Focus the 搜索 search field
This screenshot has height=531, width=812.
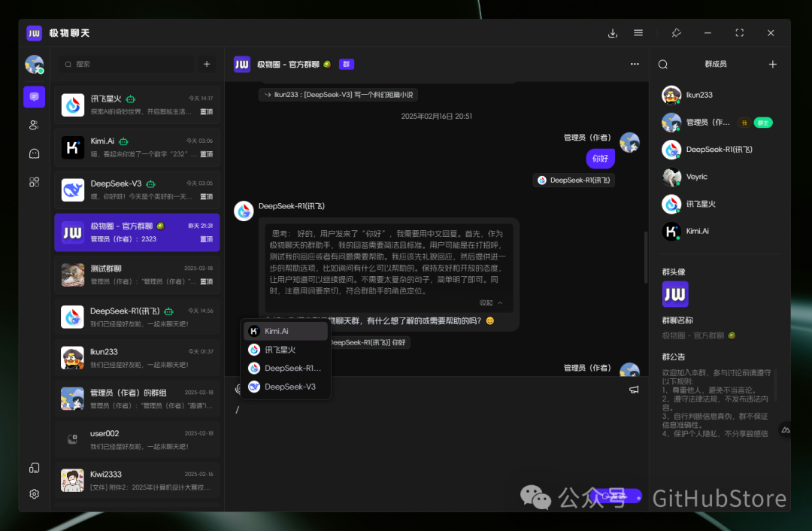click(127, 64)
